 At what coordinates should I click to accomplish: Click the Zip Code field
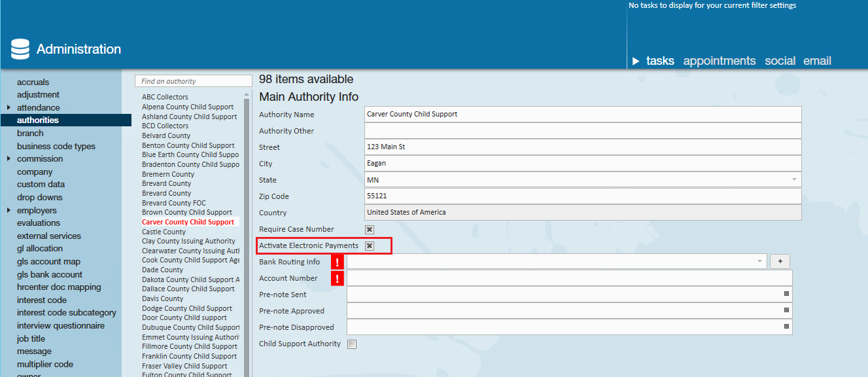583,196
